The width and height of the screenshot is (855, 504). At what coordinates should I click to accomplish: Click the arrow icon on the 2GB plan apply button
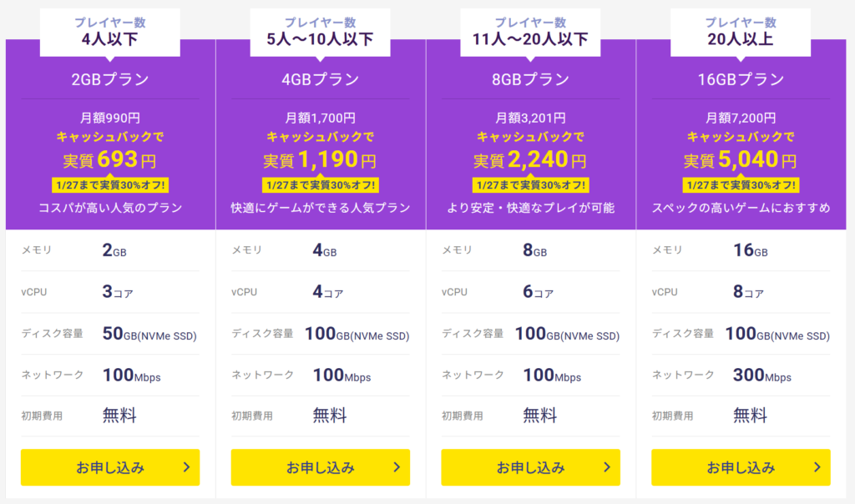tap(186, 467)
